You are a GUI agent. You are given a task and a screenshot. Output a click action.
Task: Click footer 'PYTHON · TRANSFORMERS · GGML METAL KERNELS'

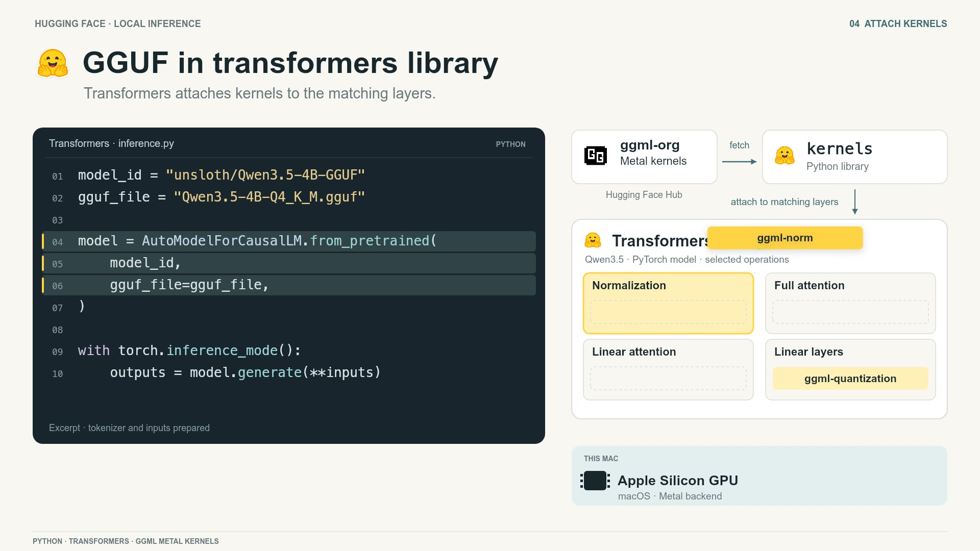(126, 541)
